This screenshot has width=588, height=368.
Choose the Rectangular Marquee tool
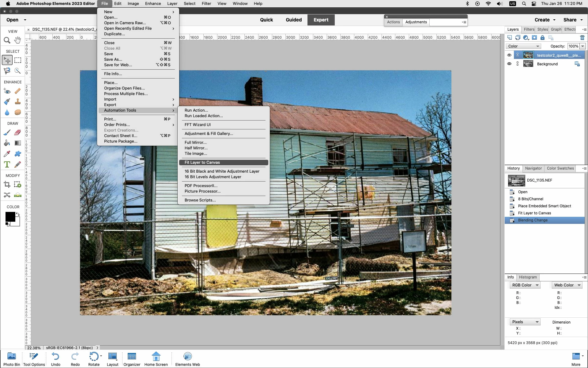click(x=18, y=60)
